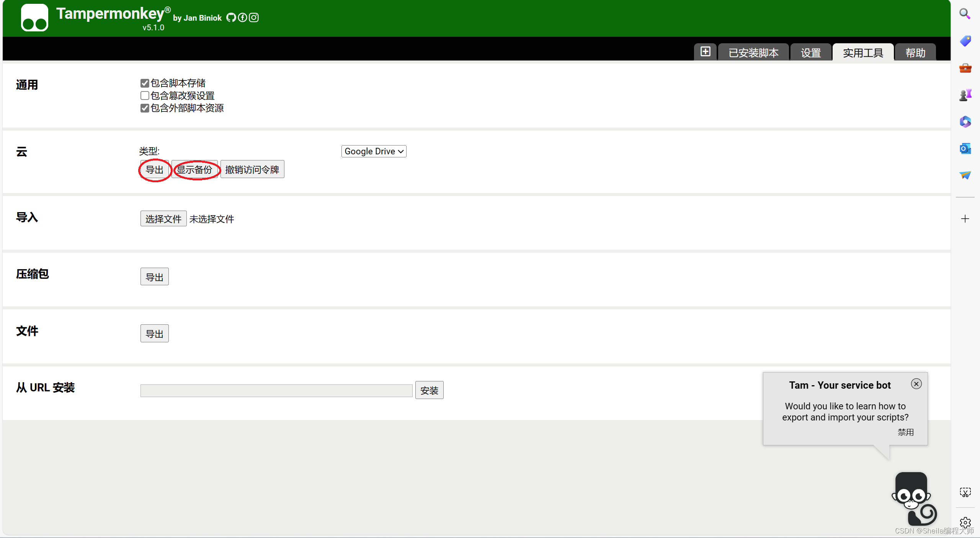Viewport: 980px width, 538px height.
Task: Click the sidebar settings gear icon
Action: click(x=965, y=522)
